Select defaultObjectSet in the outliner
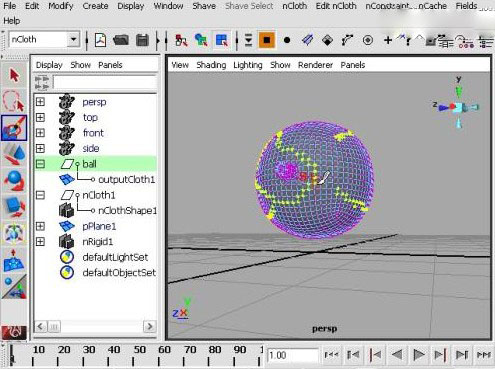495x369 pixels. (x=119, y=273)
